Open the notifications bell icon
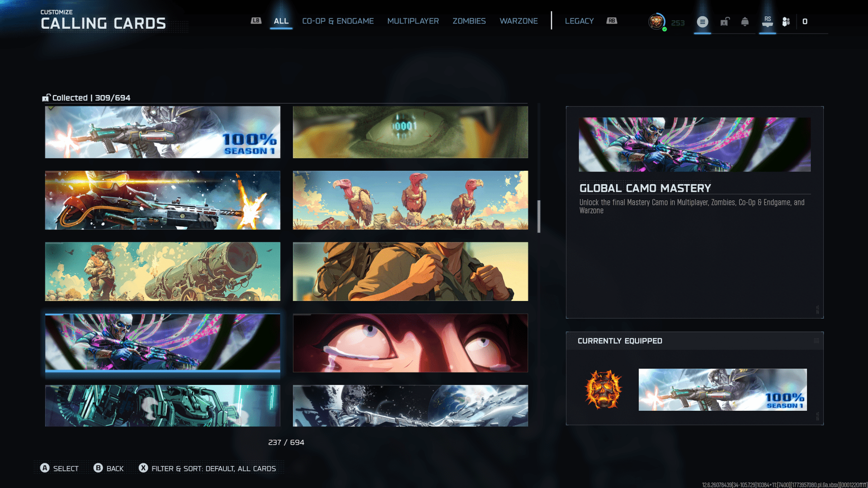 point(745,22)
